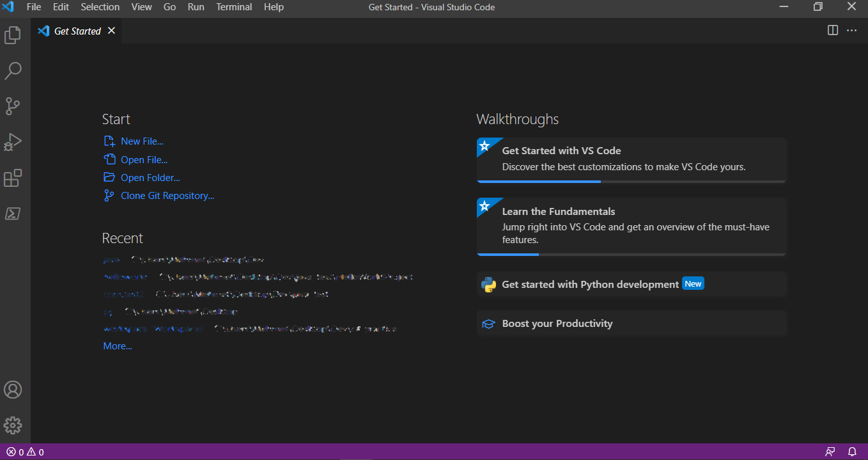Click the New File icon in Start list
The height and width of the screenshot is (460, 868).
coord(109,141)
